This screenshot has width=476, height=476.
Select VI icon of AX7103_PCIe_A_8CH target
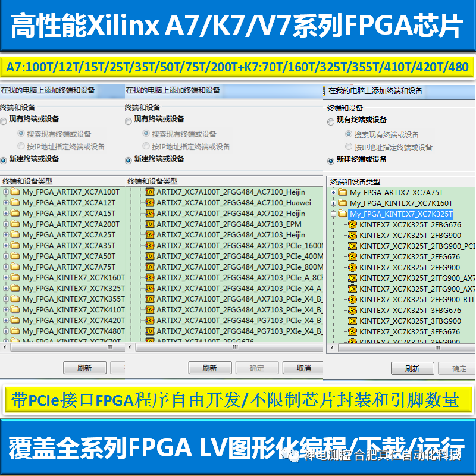[150, 277]
